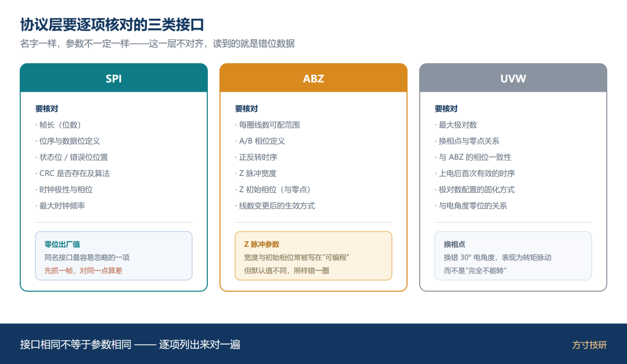The height and width of the screenshot is (364, 627).
Task: Select the bullet 与电角度零位的关系
Action: (471, 206)
